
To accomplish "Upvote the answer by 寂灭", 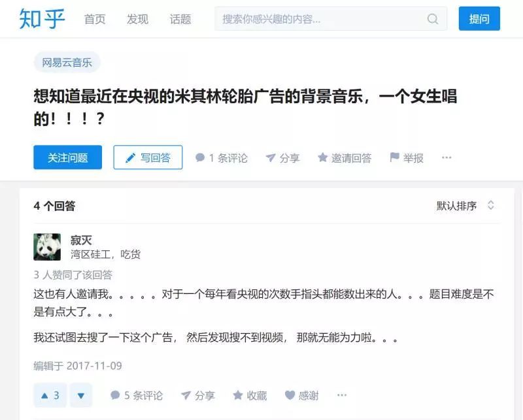I will point(50,395).
